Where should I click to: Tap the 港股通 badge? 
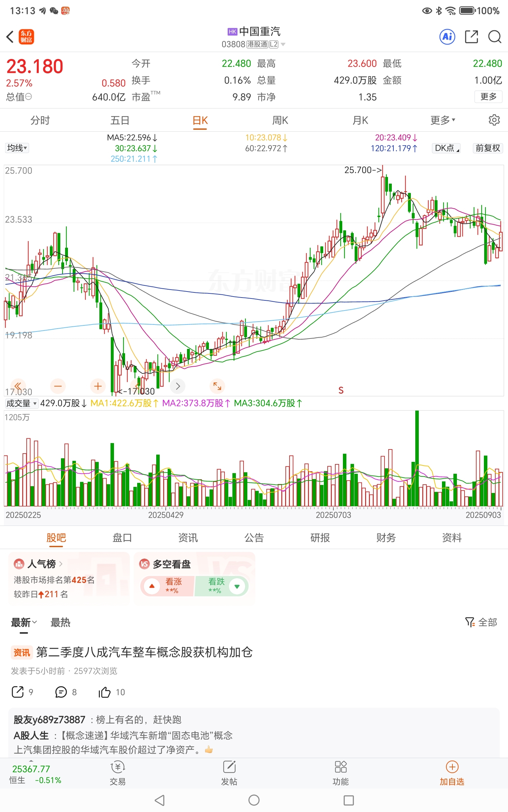[x=257, y=44]
